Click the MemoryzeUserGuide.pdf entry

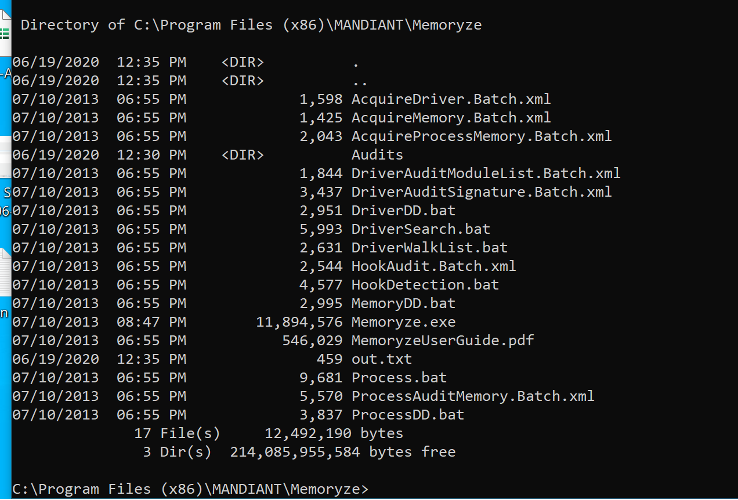tap(442, 340)
